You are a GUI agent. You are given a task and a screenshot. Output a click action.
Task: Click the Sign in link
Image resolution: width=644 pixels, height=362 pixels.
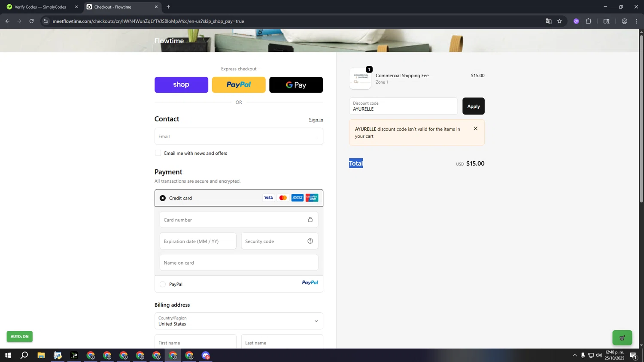coord(316,120)
